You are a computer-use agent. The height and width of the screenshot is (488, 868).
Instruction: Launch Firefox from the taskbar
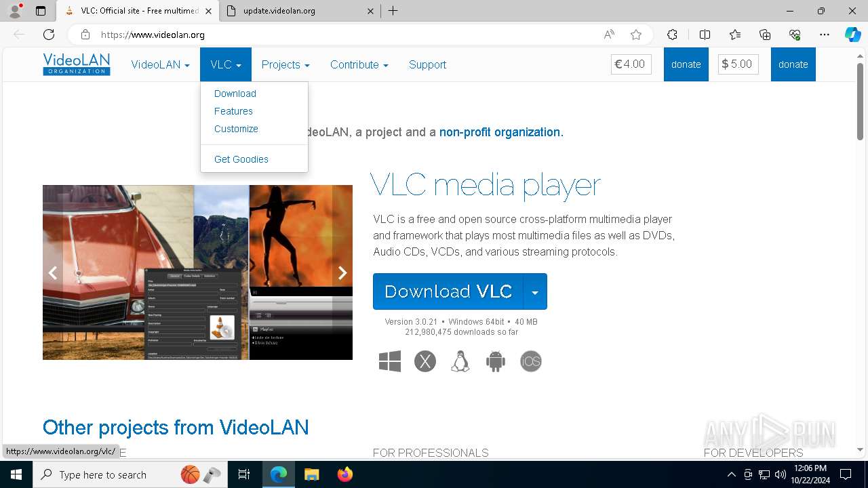(x=345, y=474)
